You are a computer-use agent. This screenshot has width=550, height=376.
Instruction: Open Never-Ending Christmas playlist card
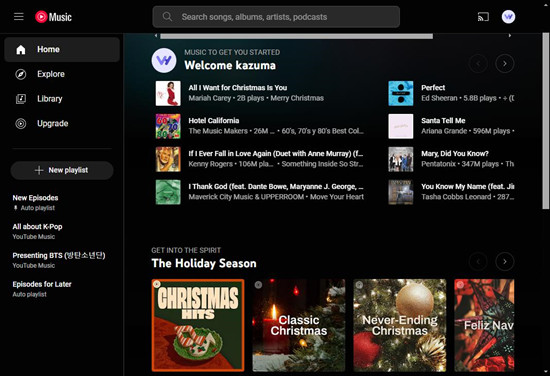(x=400, y=325)
